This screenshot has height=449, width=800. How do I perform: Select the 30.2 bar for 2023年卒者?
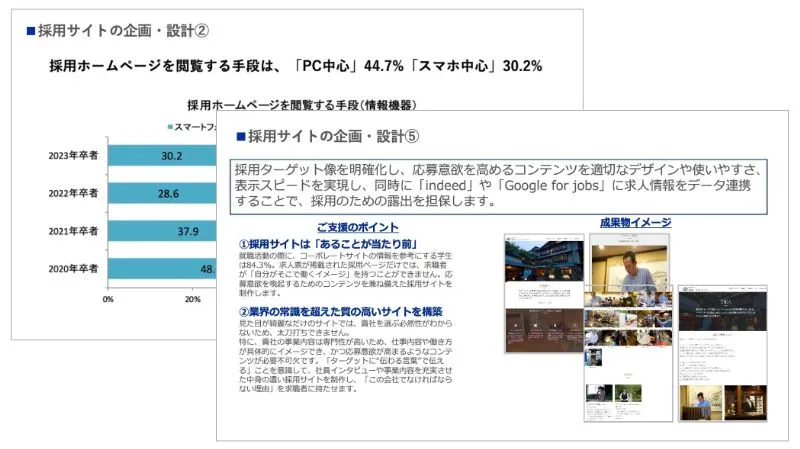(x=162, y=156)
